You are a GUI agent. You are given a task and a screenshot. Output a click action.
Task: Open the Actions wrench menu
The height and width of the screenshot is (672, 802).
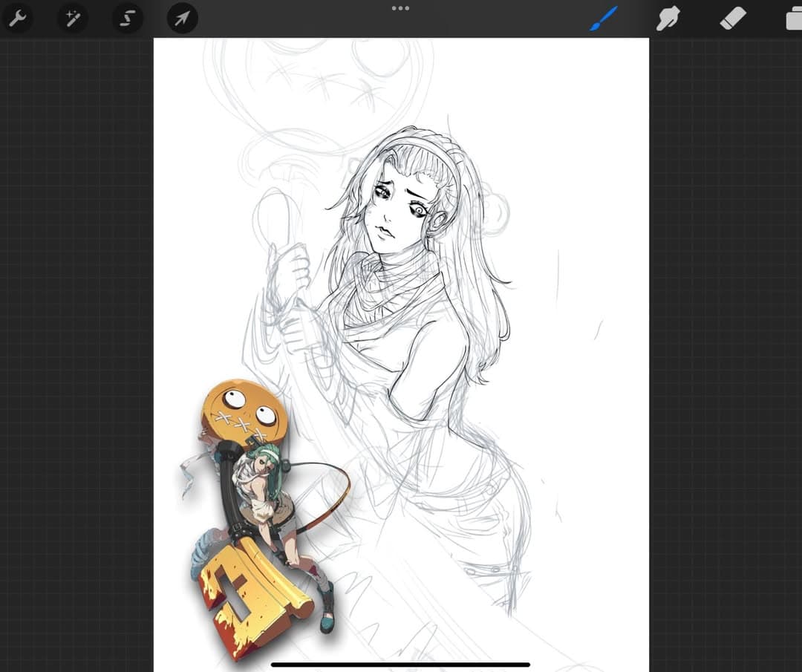click(x=18, y=19)
